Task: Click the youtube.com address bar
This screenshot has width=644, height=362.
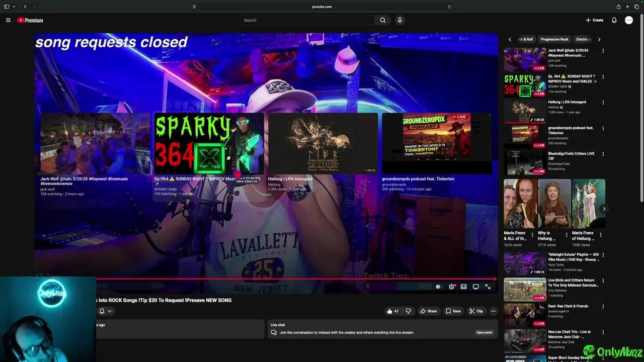Action: [322, 7]
